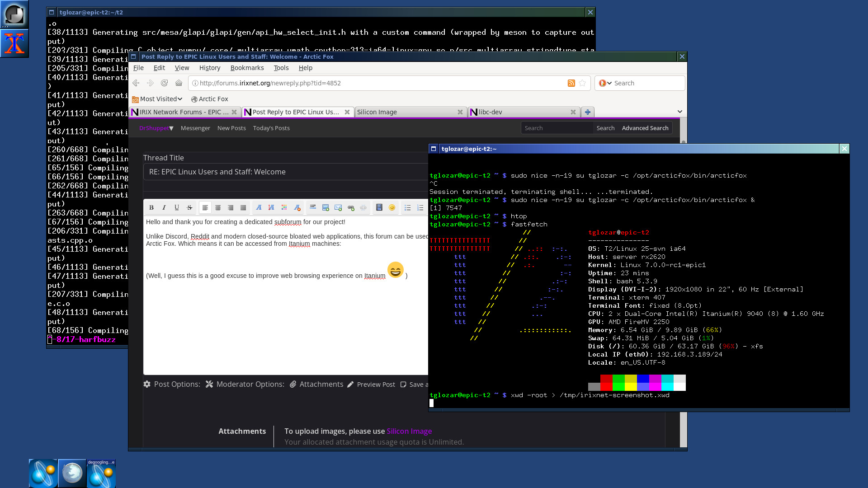Viewport: 868px width, 488px height.
Task: Select the Insert Link icon
Action: click(351, 207)
